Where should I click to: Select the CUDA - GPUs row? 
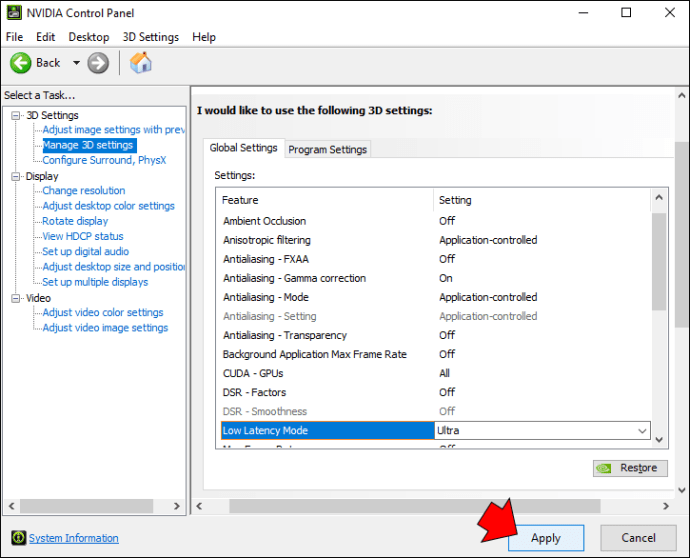435,374
